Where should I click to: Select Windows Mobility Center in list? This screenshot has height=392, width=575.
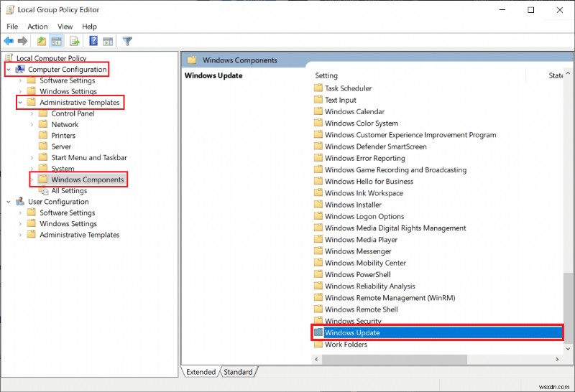pos(365,263)
